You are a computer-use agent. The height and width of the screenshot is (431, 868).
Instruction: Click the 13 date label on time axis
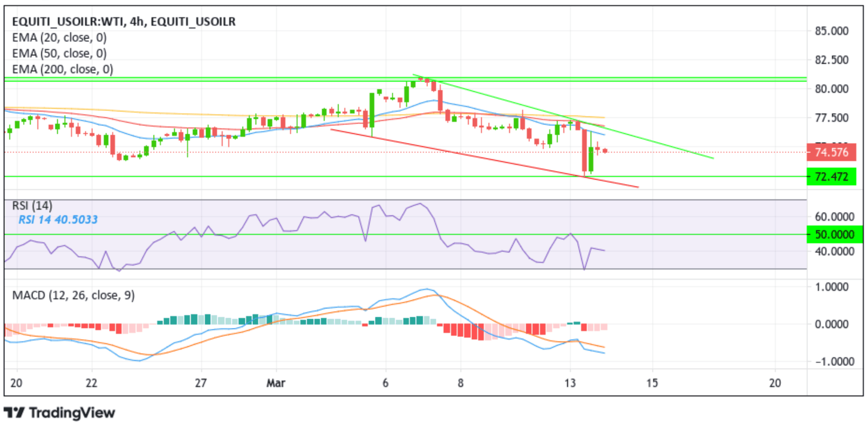click(570, 383)
